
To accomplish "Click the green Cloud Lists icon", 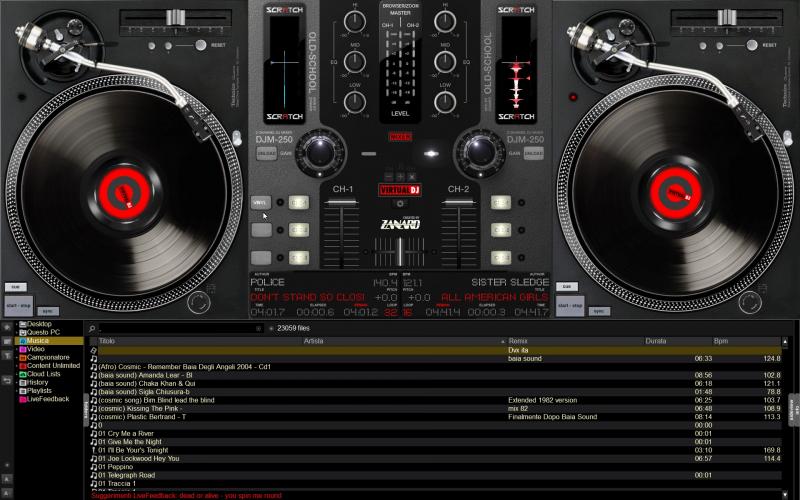I will 22,374.
